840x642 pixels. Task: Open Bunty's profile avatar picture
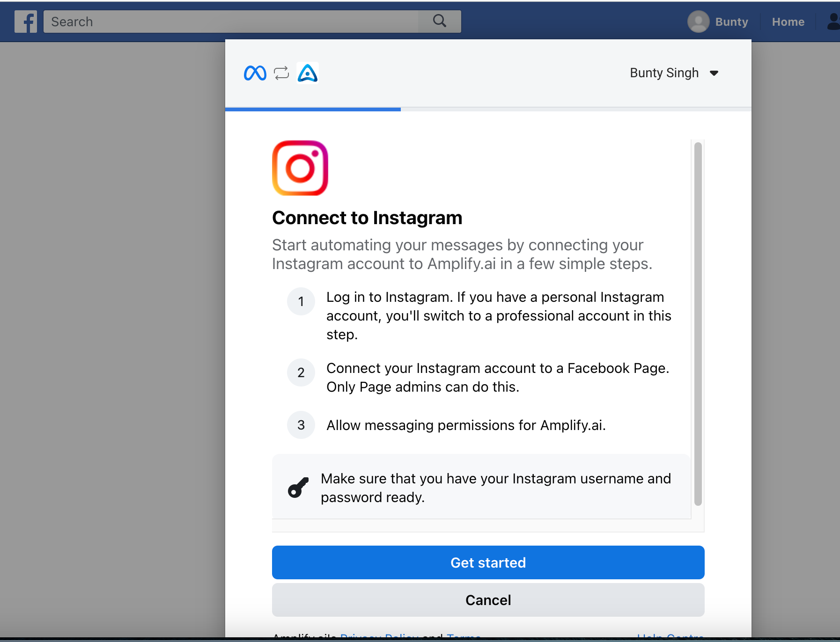tap(698, 22)
